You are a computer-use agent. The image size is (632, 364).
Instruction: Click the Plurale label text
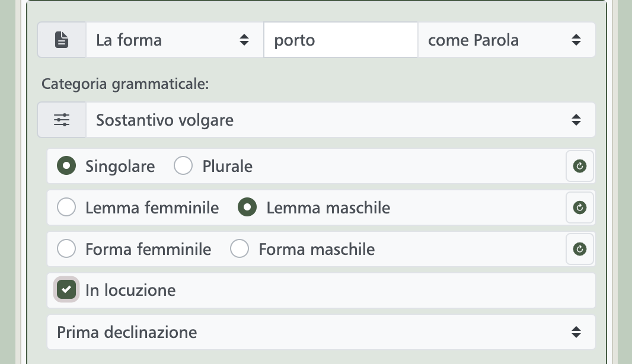227,167
